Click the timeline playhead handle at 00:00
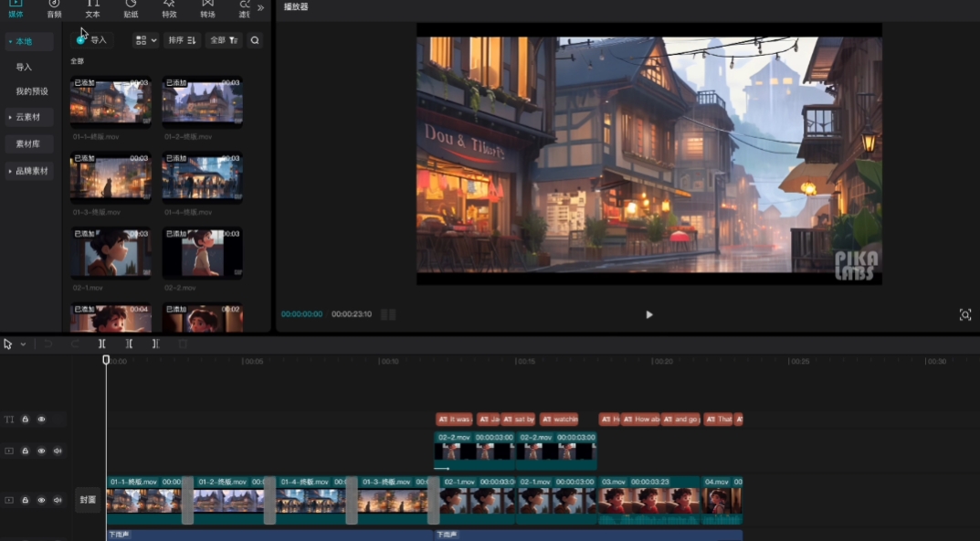Image resolution: width=980 pixels, height=541 pixels. pos(106,360)
